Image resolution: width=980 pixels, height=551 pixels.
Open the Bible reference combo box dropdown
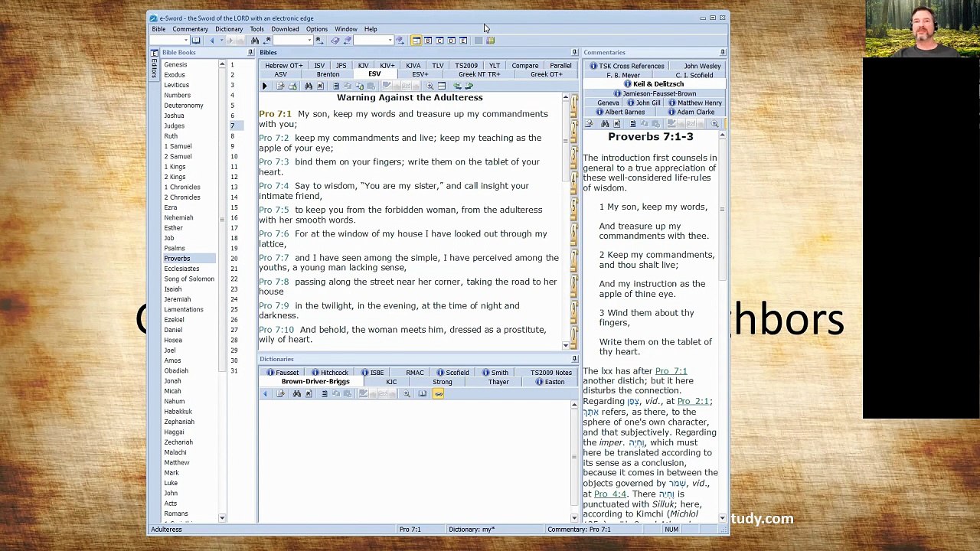click(186, 40)
